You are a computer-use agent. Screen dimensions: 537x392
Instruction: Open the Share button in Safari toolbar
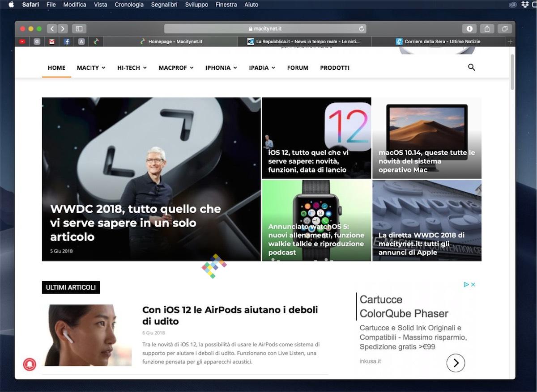487,29
